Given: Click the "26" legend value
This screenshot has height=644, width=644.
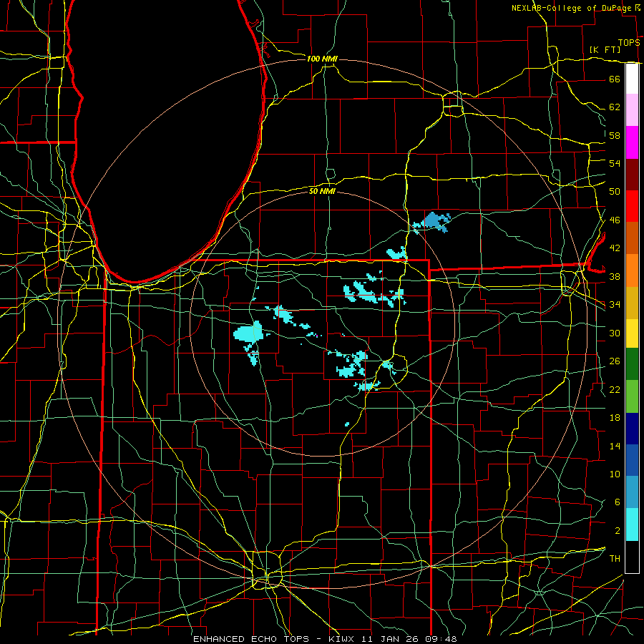Looking at the screenshot, I should pos(615,361).
